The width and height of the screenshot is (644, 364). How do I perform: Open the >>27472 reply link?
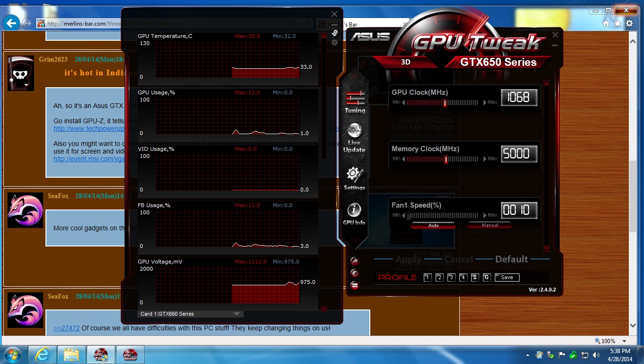[66, 328]
